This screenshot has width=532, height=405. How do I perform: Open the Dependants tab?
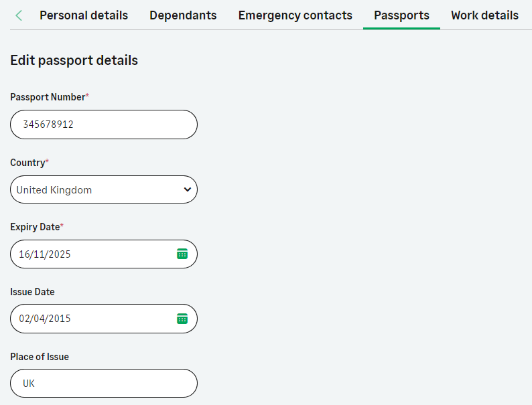click(x=183, y=15)
